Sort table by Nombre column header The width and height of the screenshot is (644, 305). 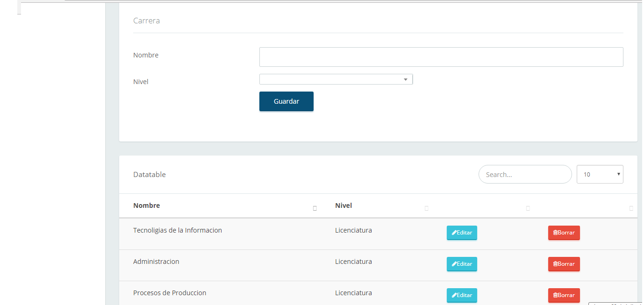pos(147,206)
